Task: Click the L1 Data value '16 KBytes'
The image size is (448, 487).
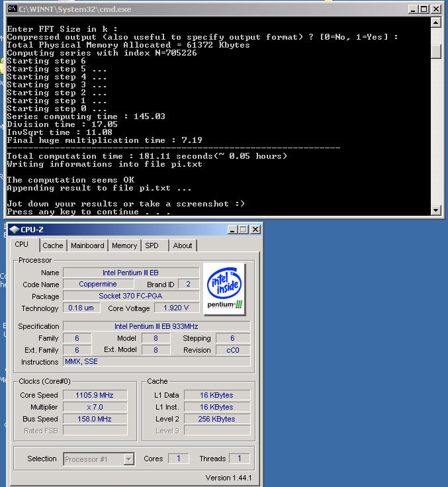Action: [x=217, y=395]
